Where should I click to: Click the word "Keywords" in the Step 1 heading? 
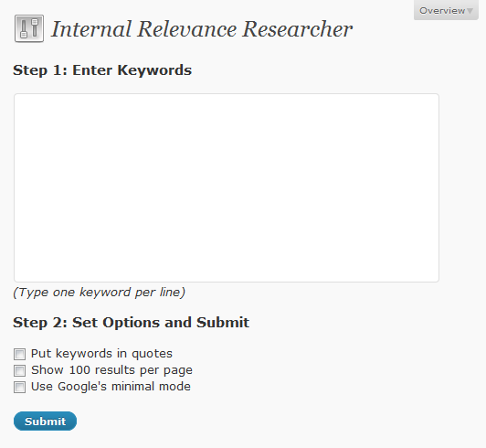pos(154,70)
